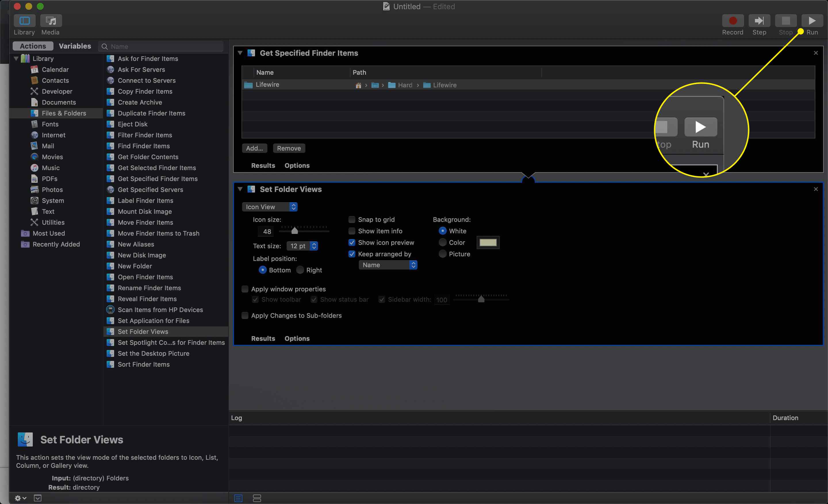Screen dimensions: 828x504
Task: Toggle Show icon preview checkbox
Action: (351, 242)
